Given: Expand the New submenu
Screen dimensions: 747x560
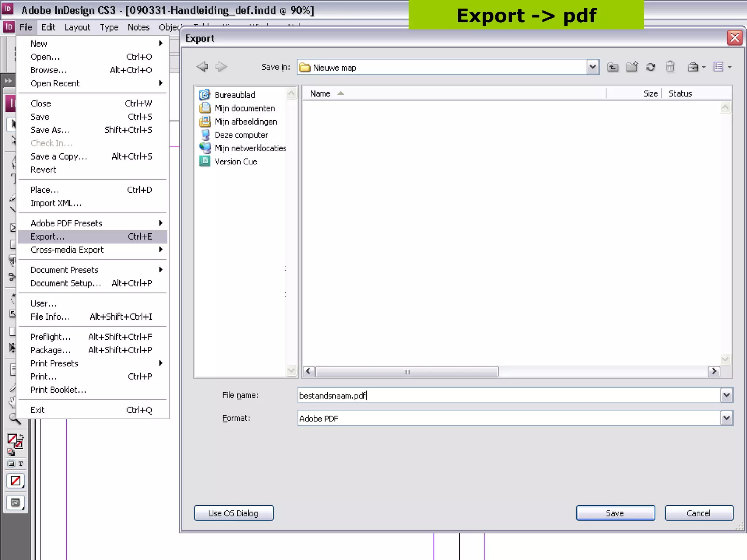Looking at the screenshot, I should (x=93, y=43).
